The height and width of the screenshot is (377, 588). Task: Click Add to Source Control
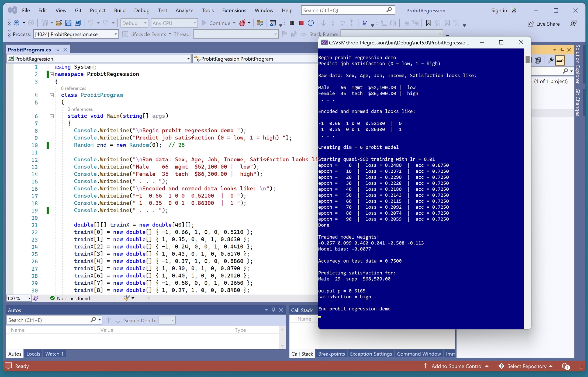(457, 366)
